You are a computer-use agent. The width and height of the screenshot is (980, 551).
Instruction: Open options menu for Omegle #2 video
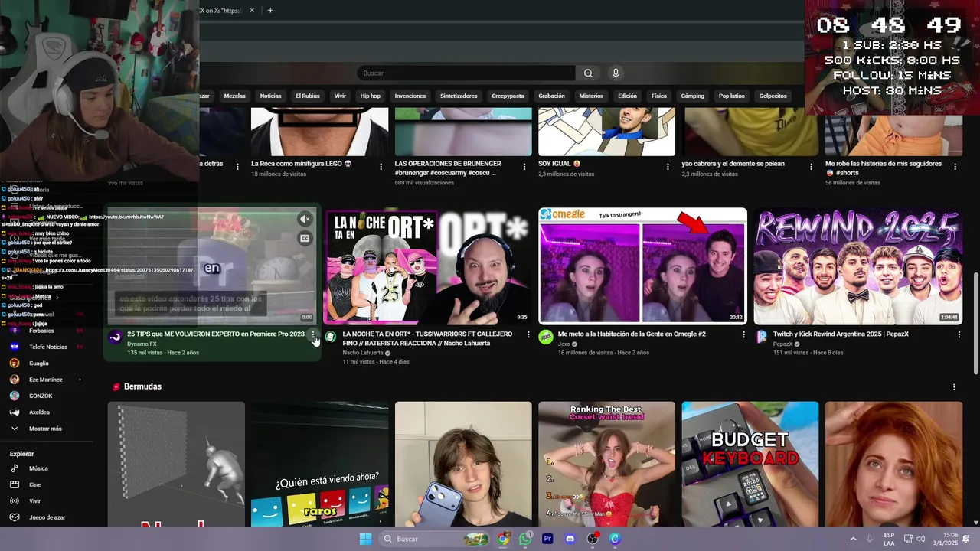744,334
